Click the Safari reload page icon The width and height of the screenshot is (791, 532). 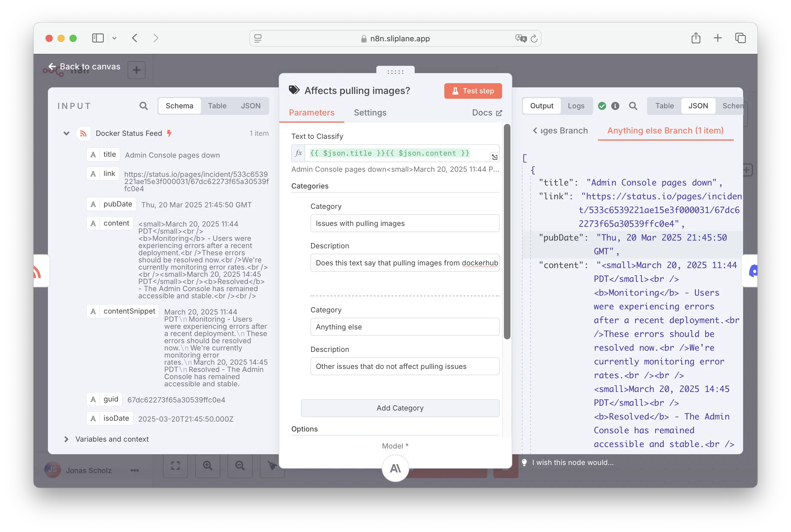(534, 39)
